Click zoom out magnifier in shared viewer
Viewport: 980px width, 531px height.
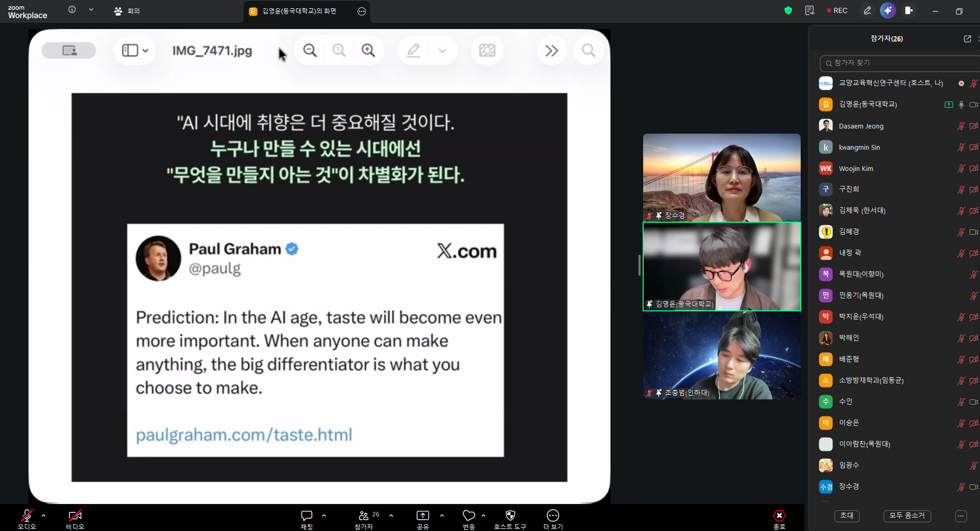pyautogui.click(x=310, y=50)
